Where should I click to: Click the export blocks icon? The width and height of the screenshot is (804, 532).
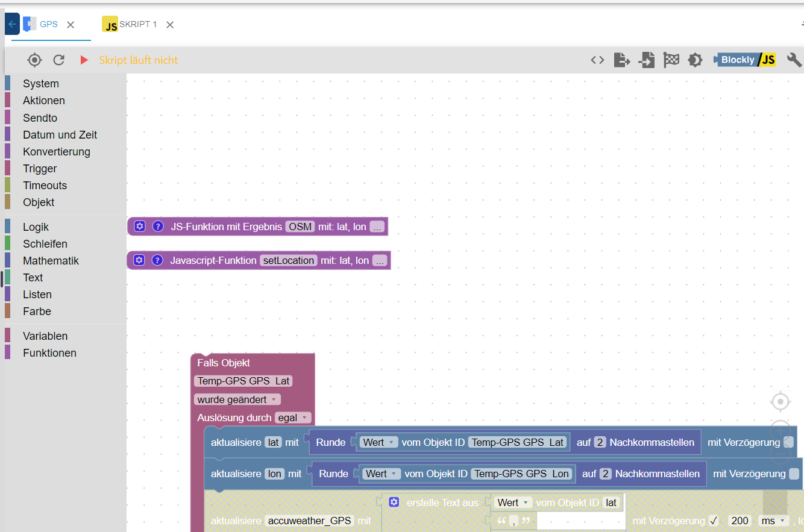[622, 60]
